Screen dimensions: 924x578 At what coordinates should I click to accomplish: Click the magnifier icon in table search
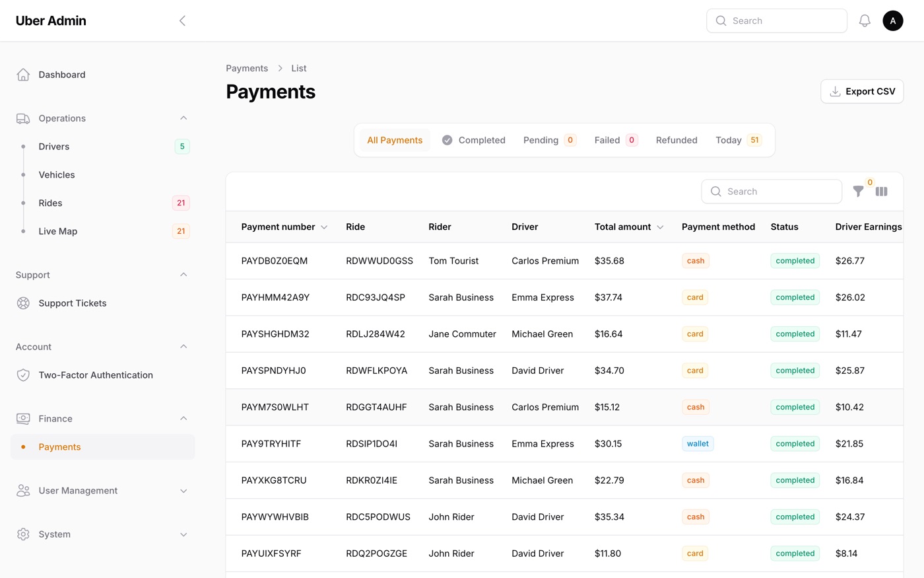click(715, 192)
